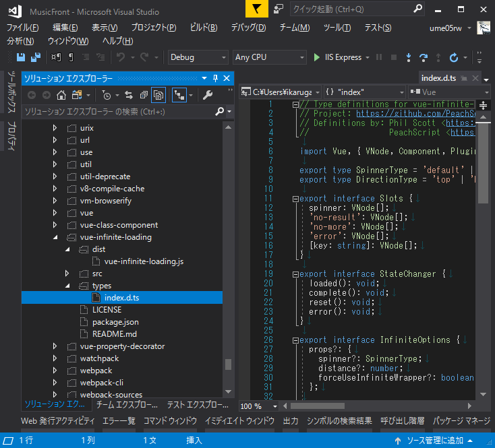Image resolution: width=495 pixels, height=448 pixels.
Task: Toggle the right pilcrow icon before the indent icons
Action: (71, 57)
